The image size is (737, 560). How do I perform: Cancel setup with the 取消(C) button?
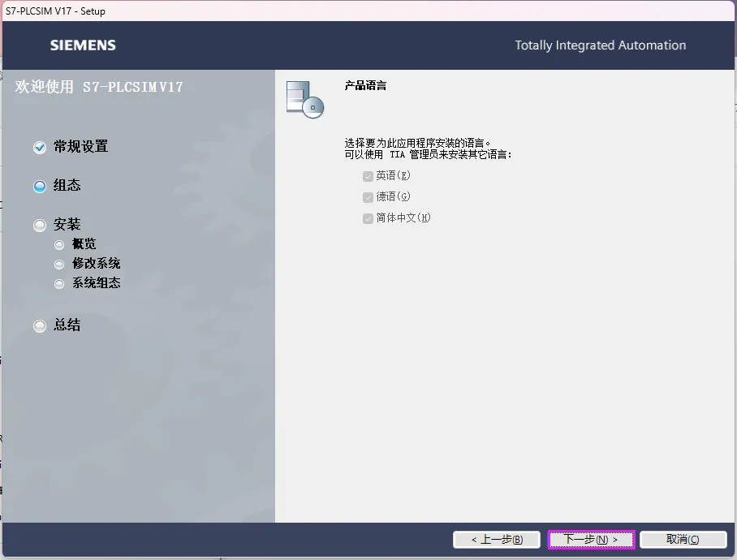[x=683, y=540]
